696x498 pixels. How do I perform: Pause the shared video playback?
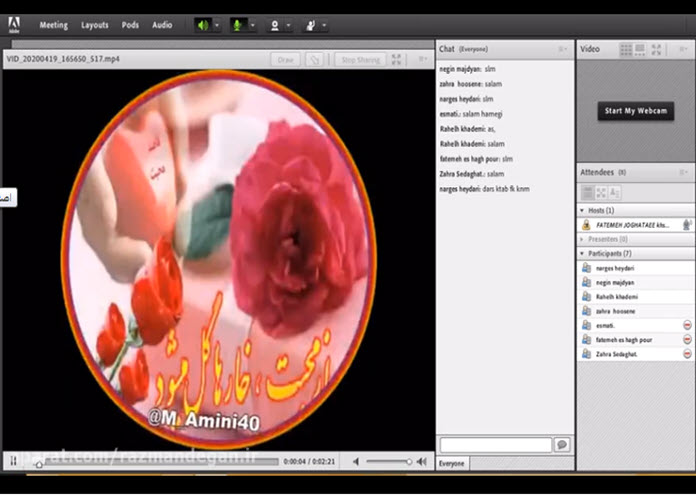13,462
